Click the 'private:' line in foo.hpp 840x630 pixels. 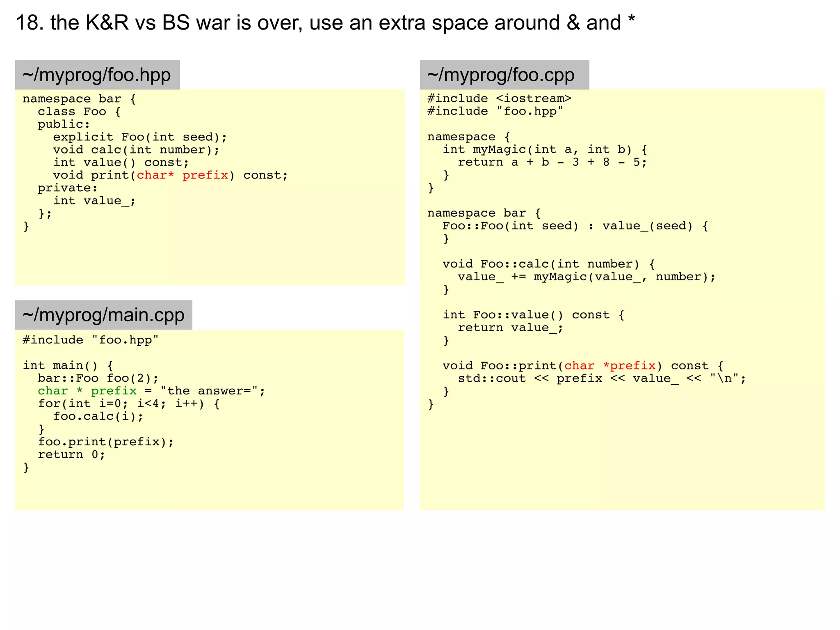[x=68, y=188]
